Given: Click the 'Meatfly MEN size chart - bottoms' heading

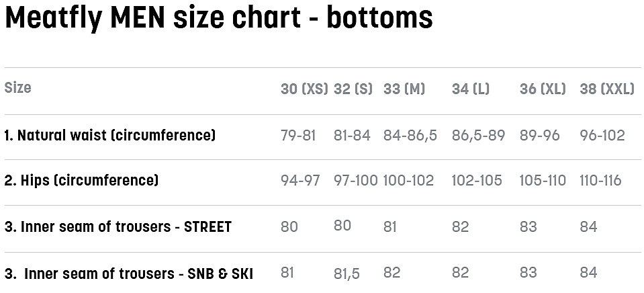Looking at the screenshot, I should [218, 18].
